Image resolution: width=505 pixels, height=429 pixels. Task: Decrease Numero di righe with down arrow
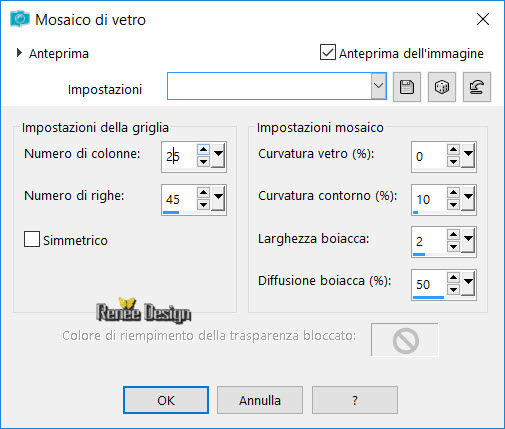[203, 204]
